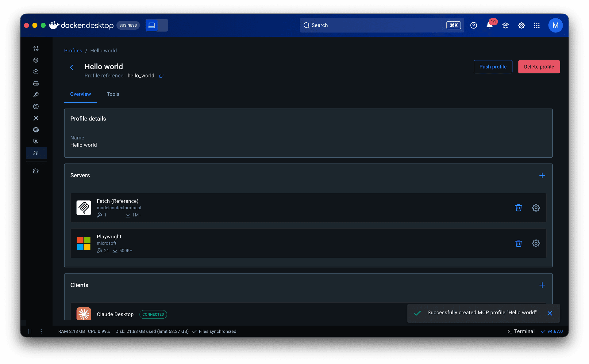Open Playwright server settings gear
589x364 pixels.
click(x=536, y=243)
